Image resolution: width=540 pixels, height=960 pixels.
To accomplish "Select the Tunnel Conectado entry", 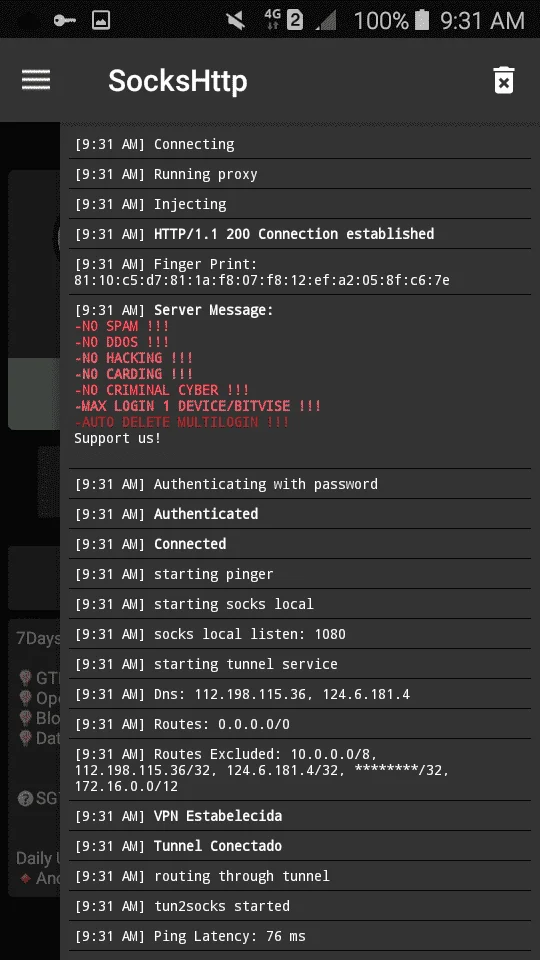I will (x=299, y=846).
